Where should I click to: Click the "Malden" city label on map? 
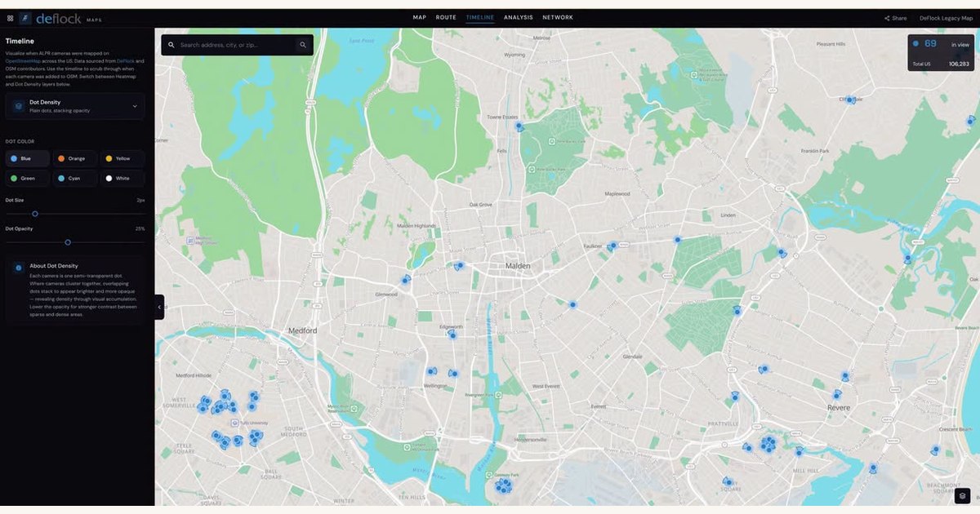(x=517, y=266)
